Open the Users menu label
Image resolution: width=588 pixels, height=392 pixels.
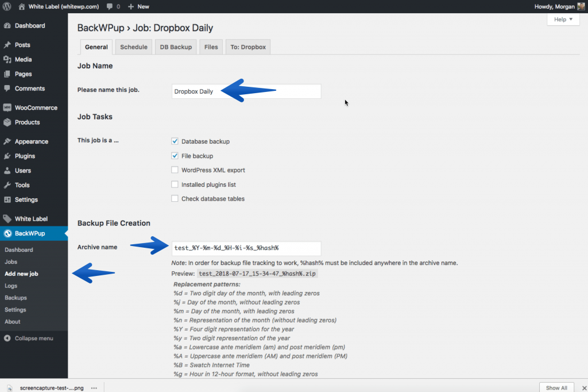[x=23, y=171]
